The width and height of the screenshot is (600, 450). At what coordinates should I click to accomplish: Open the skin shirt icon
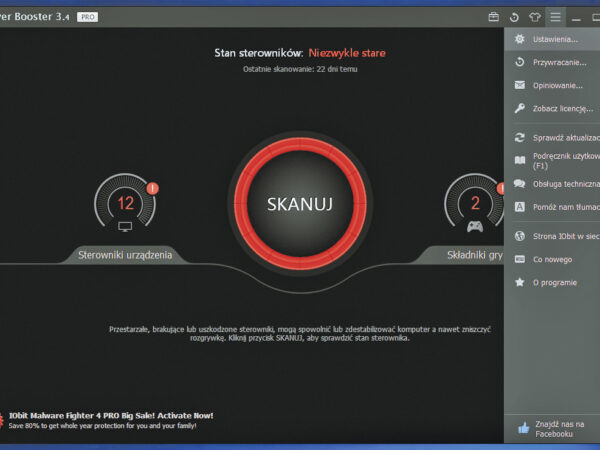click(x=534, y=17)
